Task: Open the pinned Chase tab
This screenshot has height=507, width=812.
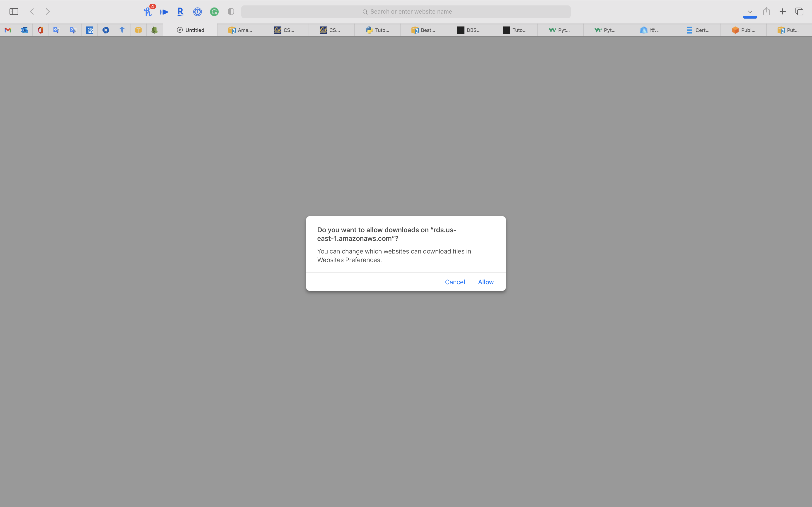Action: point(106,30)
